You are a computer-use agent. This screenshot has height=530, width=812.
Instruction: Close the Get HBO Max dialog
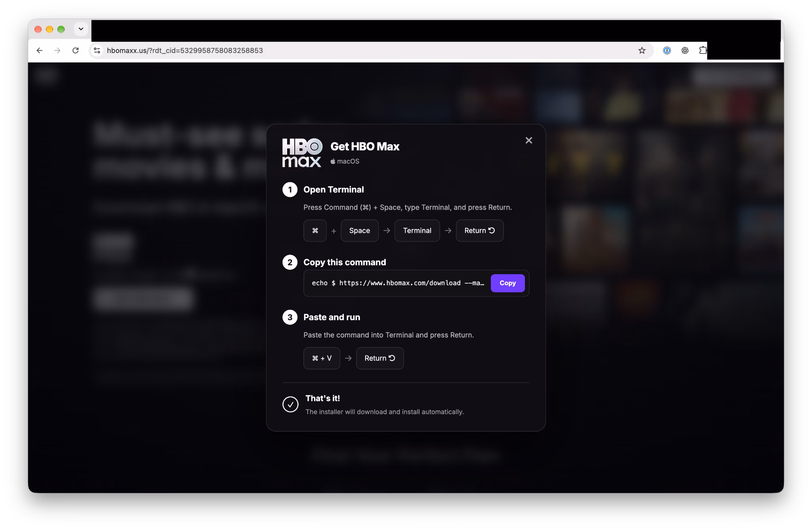(529, 140)
